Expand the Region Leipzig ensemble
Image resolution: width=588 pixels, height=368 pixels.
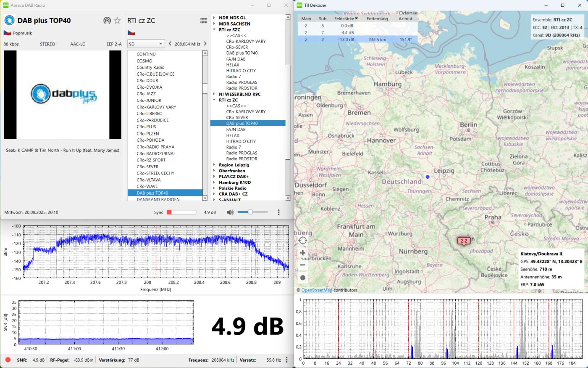tap(214, 165)
